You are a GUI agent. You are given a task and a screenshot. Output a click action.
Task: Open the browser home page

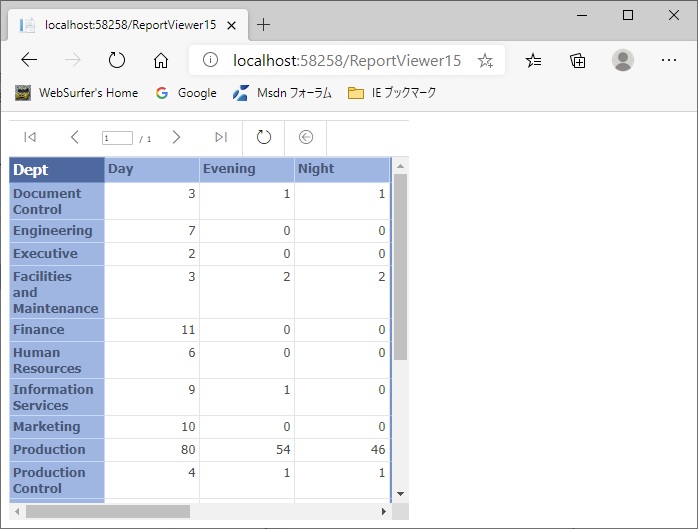coord(161,60)
